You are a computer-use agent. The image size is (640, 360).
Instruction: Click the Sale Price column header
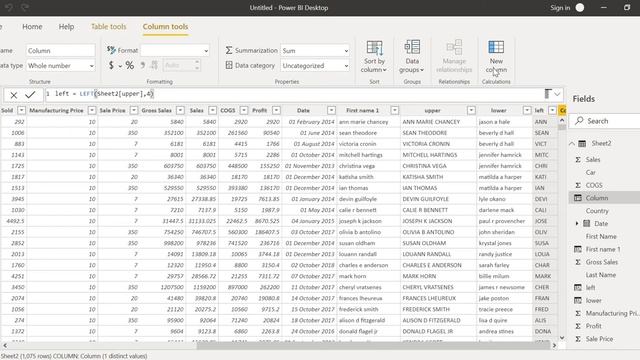pos(113,111)
